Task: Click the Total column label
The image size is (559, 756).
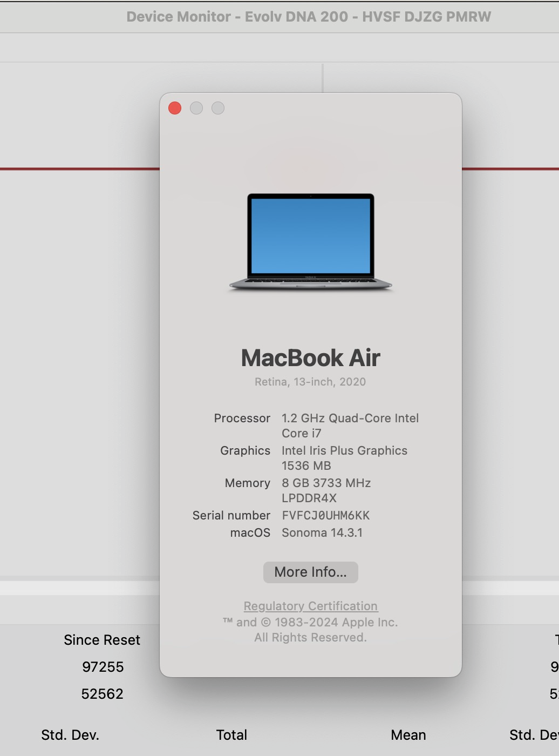Action: tap(231, 735)
